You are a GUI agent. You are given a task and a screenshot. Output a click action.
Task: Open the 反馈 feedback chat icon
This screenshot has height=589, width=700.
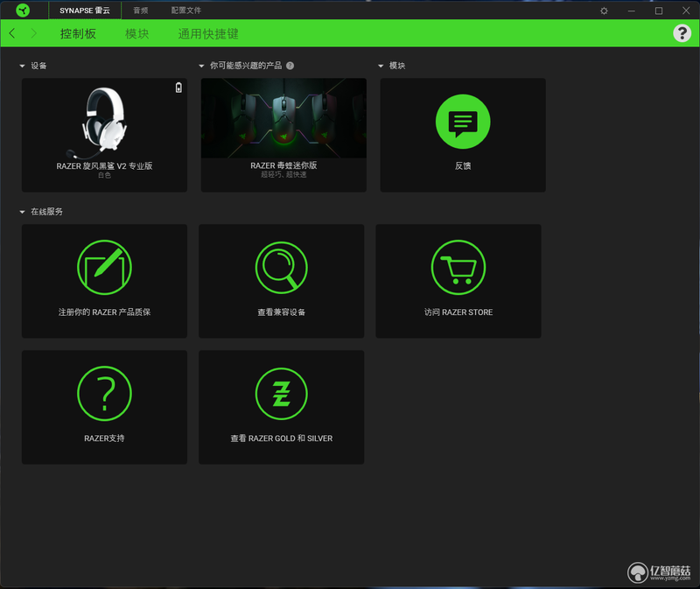tap(463, 122)
